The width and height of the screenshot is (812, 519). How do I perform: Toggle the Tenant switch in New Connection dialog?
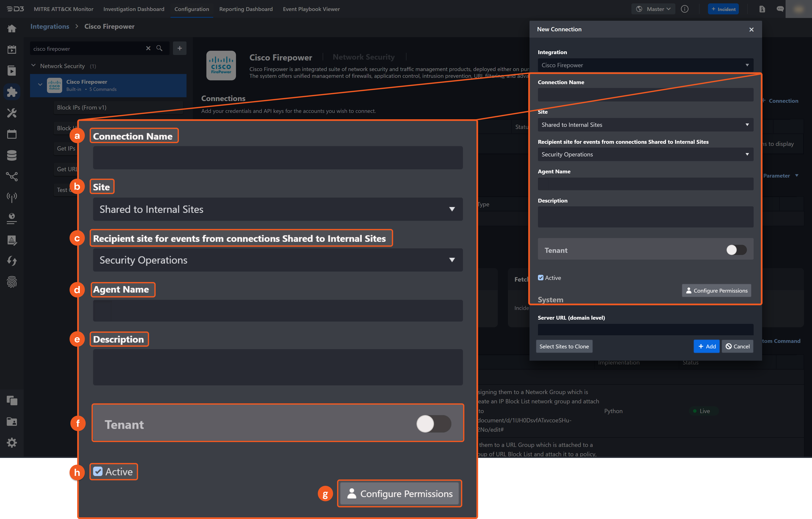point(736,250)
